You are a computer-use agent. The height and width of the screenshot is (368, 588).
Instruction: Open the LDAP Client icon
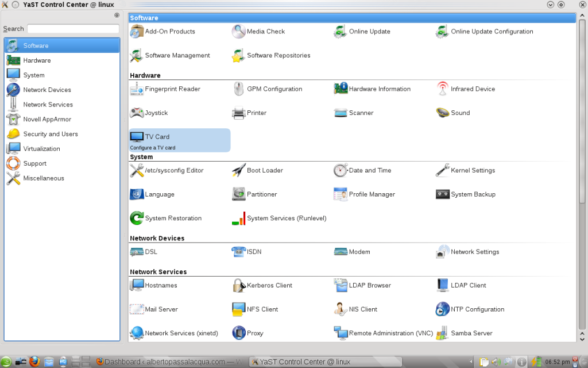pyautogui.click(x=443, y=285)
